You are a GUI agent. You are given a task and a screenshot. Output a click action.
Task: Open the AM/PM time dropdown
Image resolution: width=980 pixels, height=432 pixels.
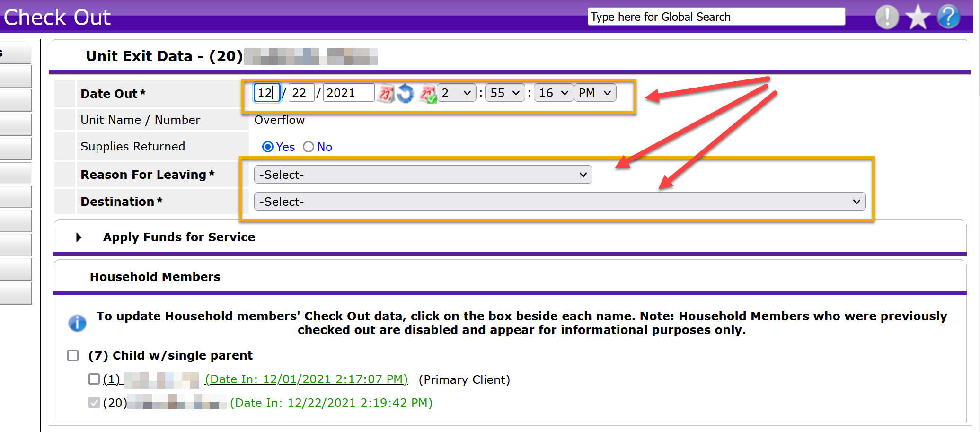(x=595, y=93)
